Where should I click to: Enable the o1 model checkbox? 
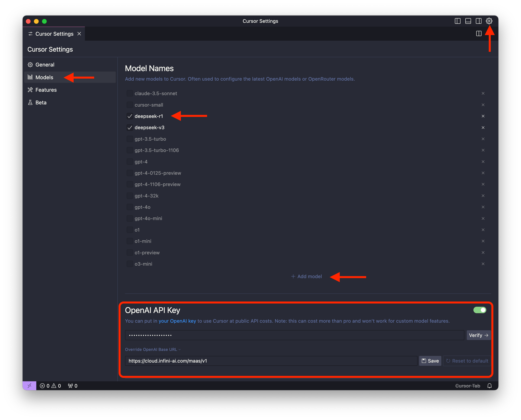pos(130,230)
